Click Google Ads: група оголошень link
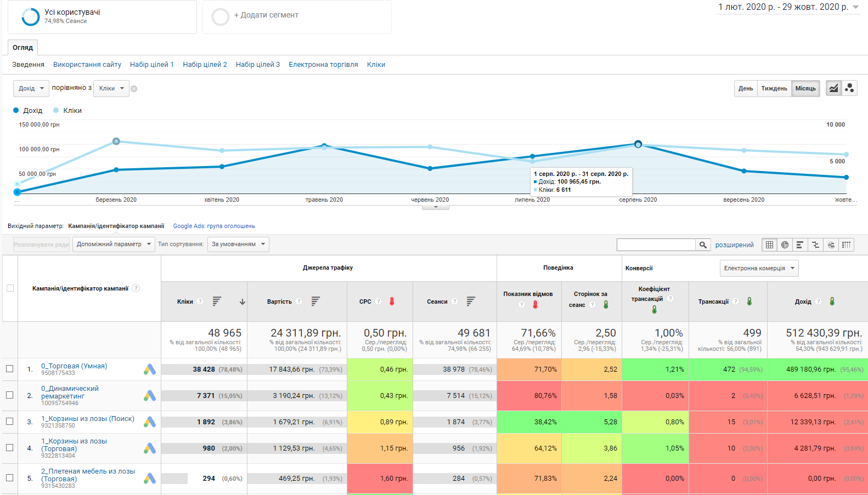868x495 pixels. [x=214, y=226]
